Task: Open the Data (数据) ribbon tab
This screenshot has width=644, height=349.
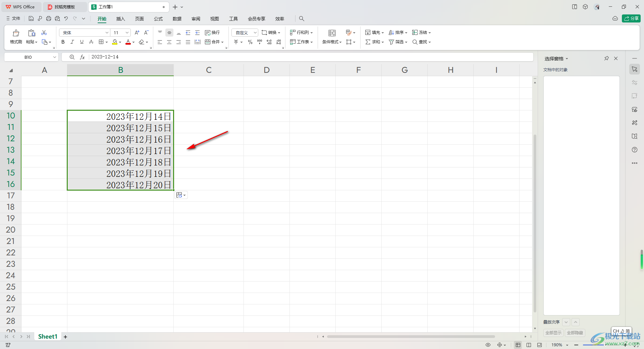Action: point(177,19)
